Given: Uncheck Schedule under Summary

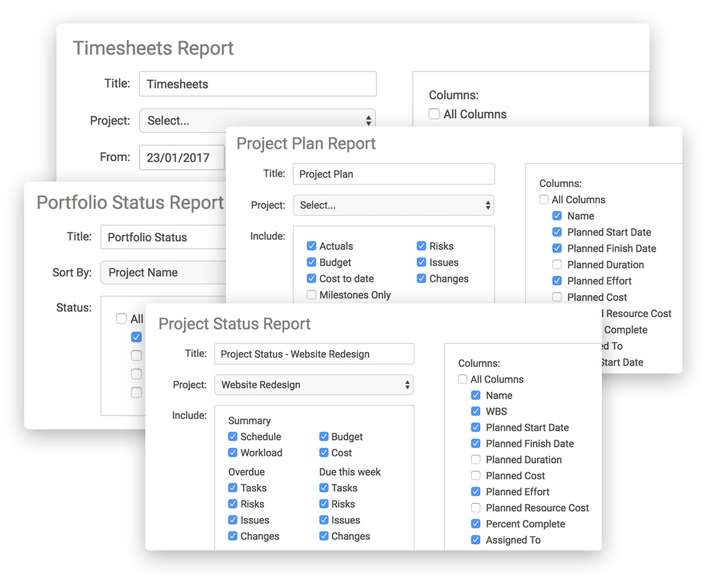Looking at the screenshot, I should 233,437.
